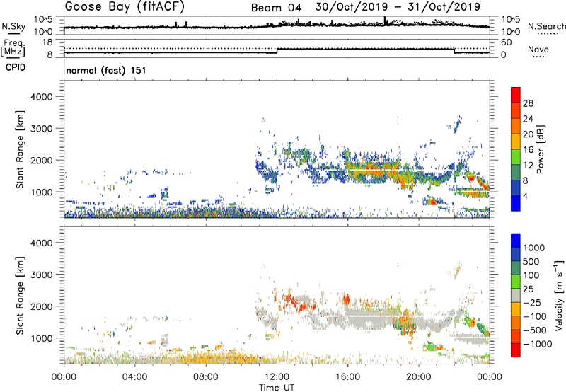Click the frequency step-down near 22:00 UT
The image size is (566, 392).
(454, 51)
